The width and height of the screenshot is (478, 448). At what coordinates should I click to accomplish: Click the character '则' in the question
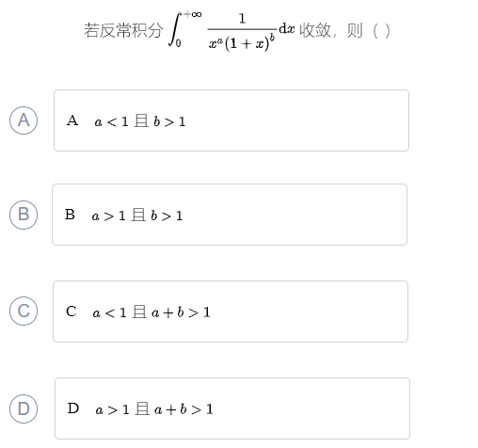click(x=355, y=30)
